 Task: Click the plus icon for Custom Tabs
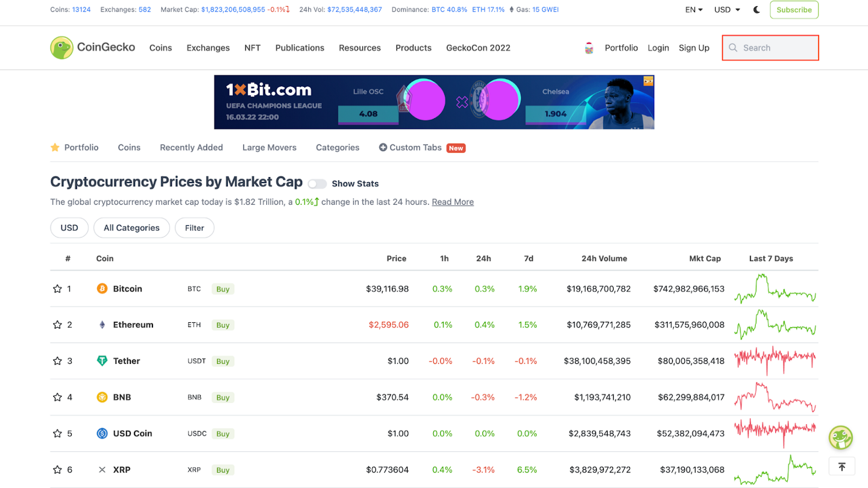383,148
